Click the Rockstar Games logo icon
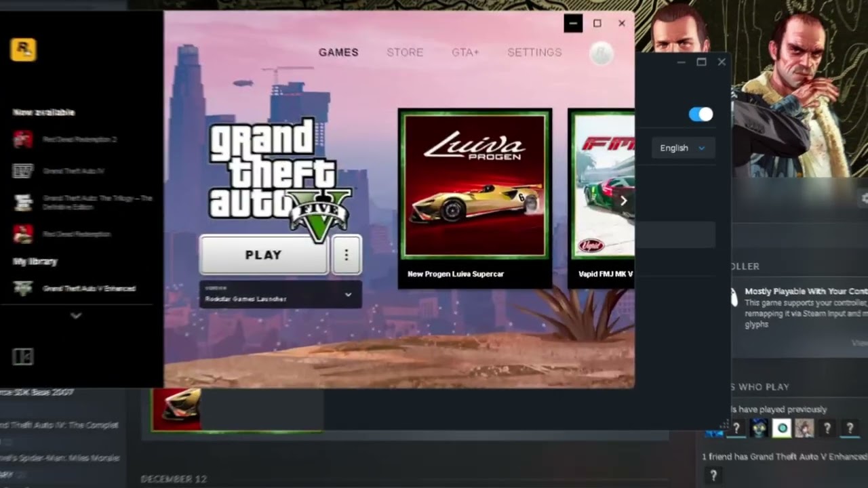 pos(23,49)
